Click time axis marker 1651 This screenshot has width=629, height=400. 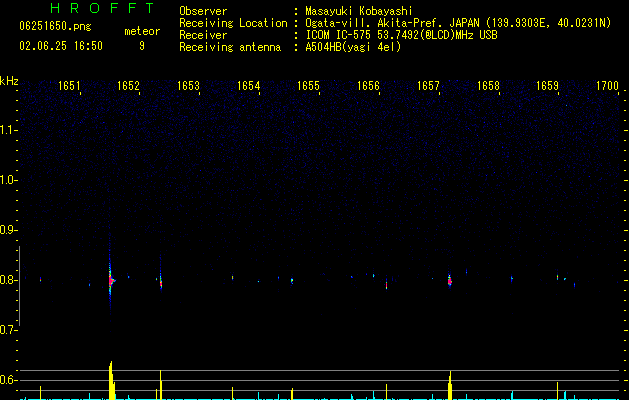tap(69, 86)
